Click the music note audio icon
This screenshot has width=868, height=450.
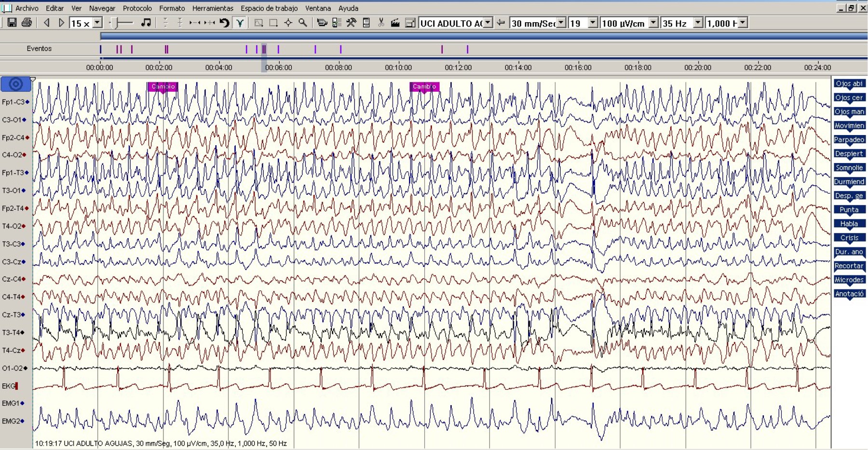click(146, 23)
